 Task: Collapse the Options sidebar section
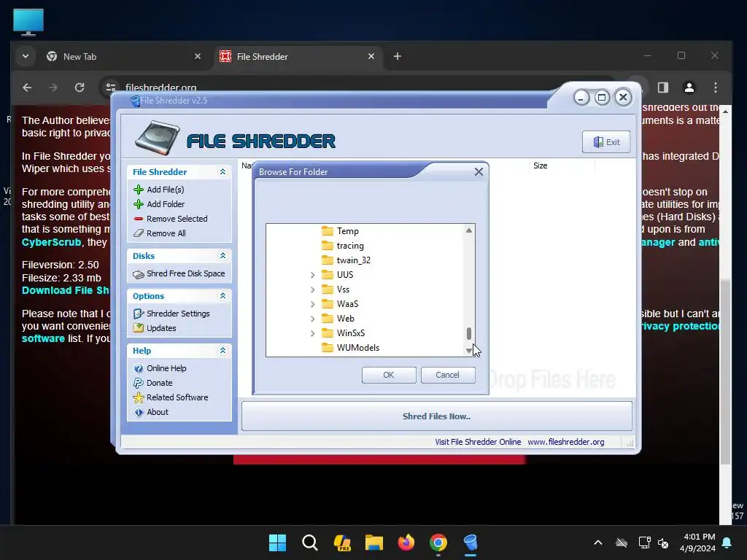pyautogui.click(x=222, y=296)
